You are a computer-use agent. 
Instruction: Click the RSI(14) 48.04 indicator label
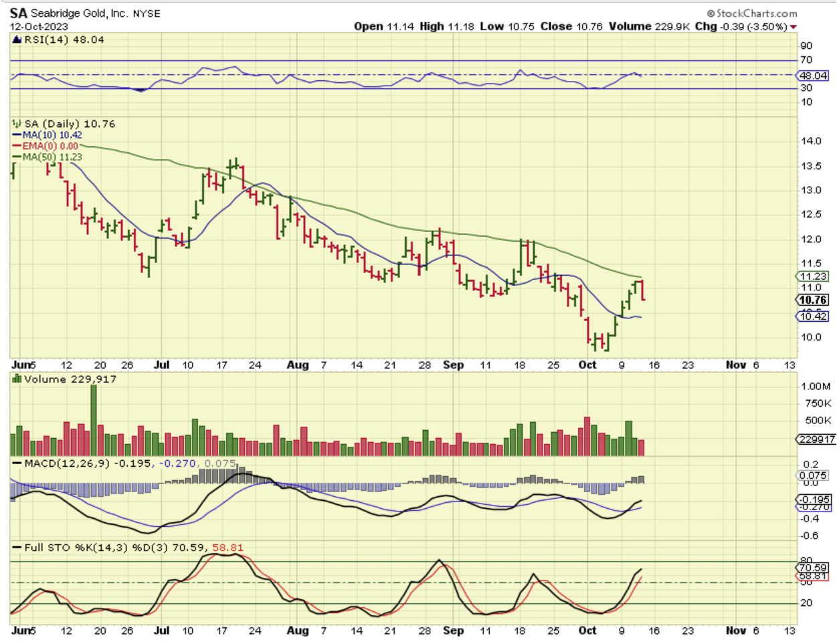64,40
